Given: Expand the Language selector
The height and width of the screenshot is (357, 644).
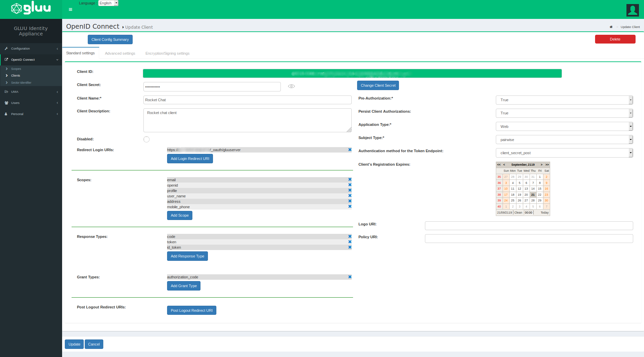Looking at the screenshot, I should [108, 3].
